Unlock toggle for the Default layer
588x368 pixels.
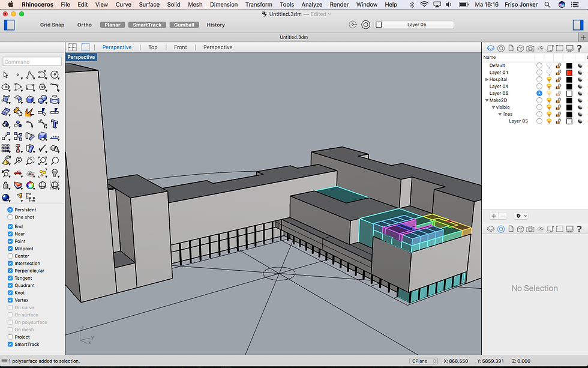[559, 65]
